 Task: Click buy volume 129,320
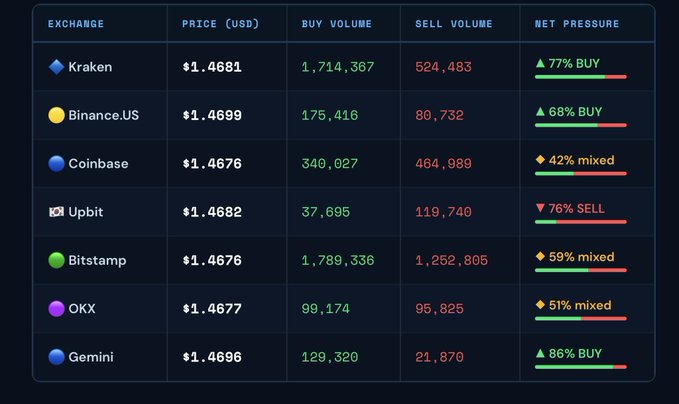point(330,357)
